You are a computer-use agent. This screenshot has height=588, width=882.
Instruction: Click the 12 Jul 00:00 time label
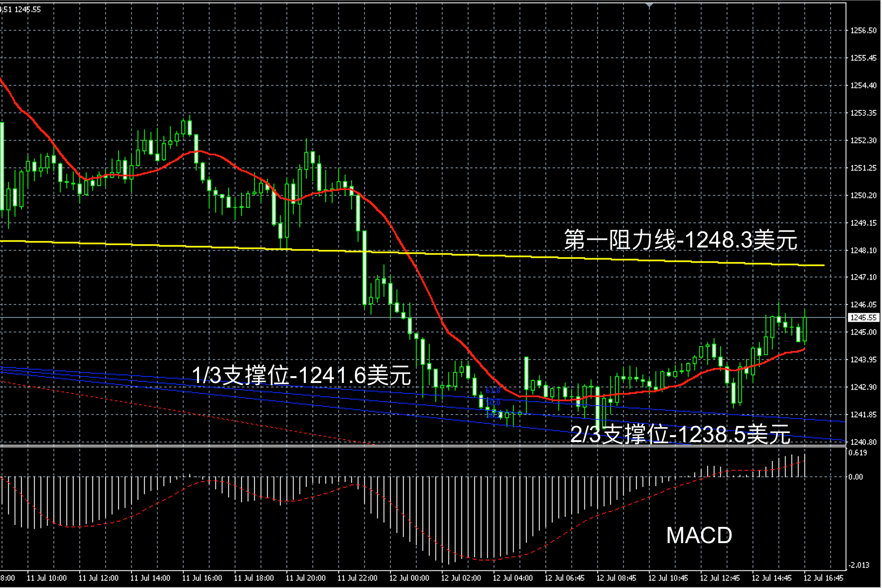click(x=409, y=578)
